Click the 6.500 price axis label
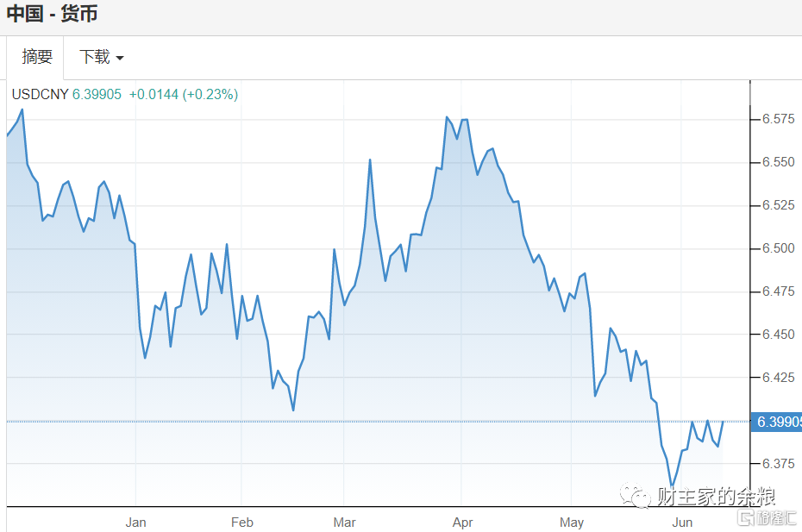Image resolution: width=802 pixels, height=532 pixels. click(x=778, y=248)
